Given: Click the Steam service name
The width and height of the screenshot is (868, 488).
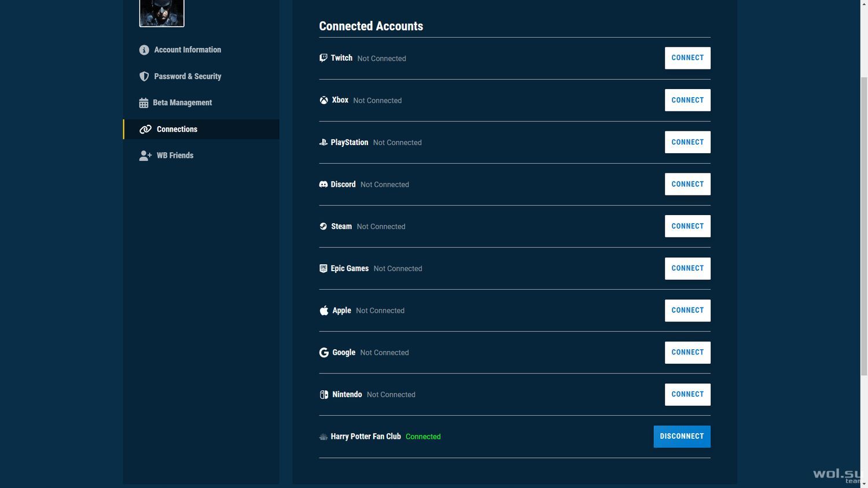Looking at the screenshot, I should pyautogui.click(x=341, y=227).
